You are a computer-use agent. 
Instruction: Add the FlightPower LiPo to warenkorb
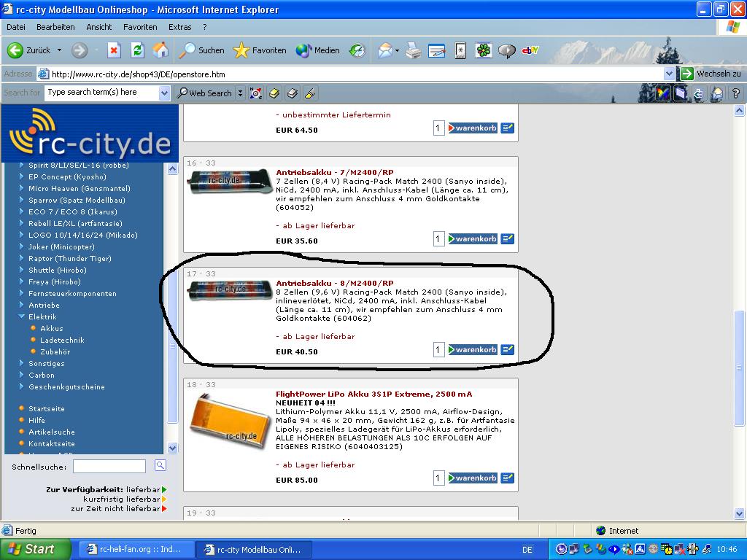(473, 478)
